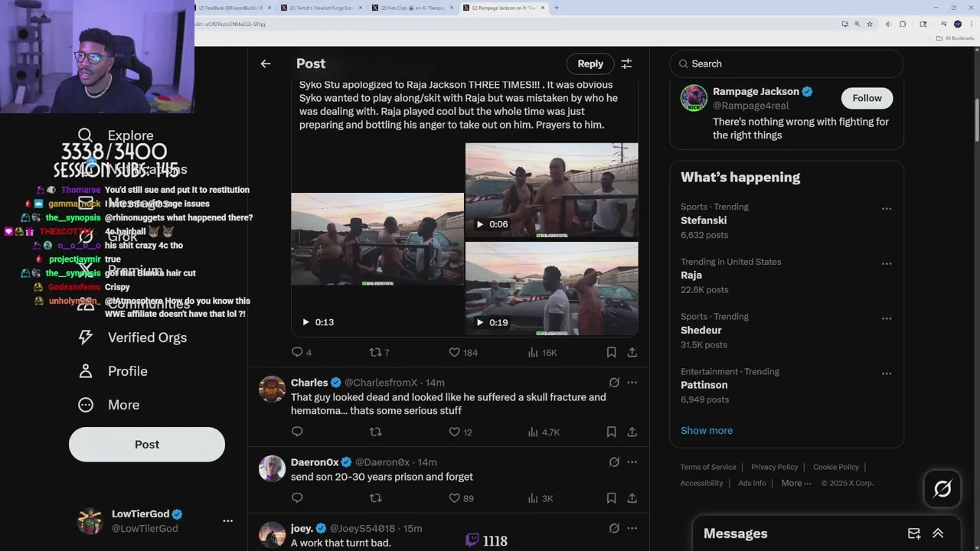Viewport: 980px width, 551px height.
Task: Switch to FearBuck browser tab
Action: point(232,8)
